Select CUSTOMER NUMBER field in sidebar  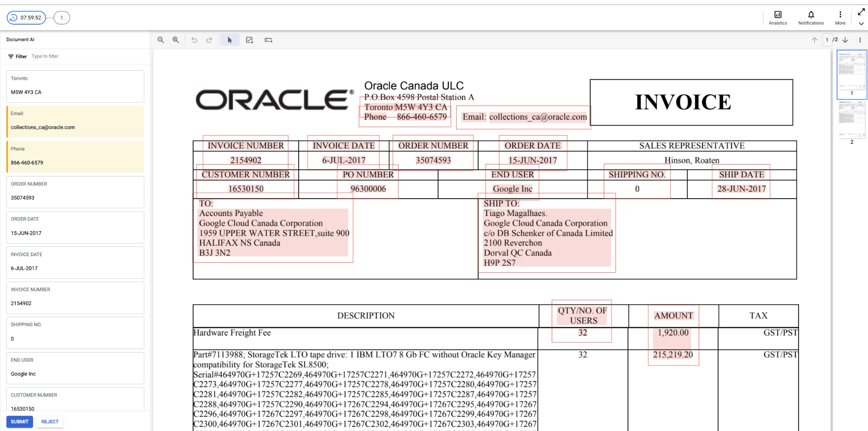point(75,399)
